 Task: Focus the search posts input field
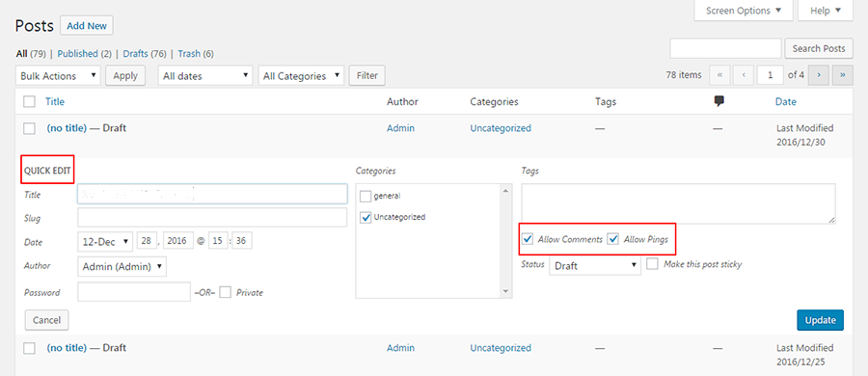click(x=725, y=48)
